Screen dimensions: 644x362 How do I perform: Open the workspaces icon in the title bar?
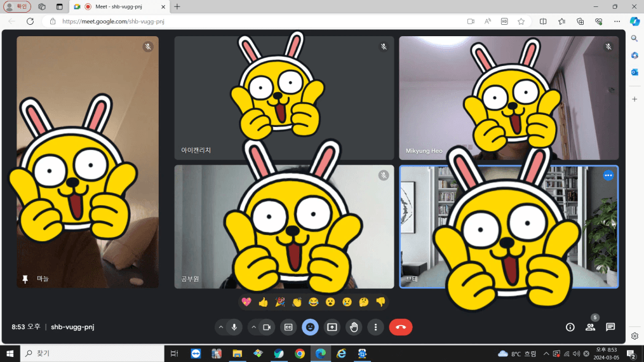point(42,6)
